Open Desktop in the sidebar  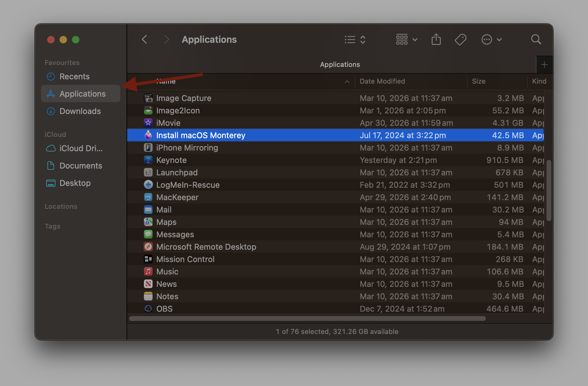pos(81,183)
